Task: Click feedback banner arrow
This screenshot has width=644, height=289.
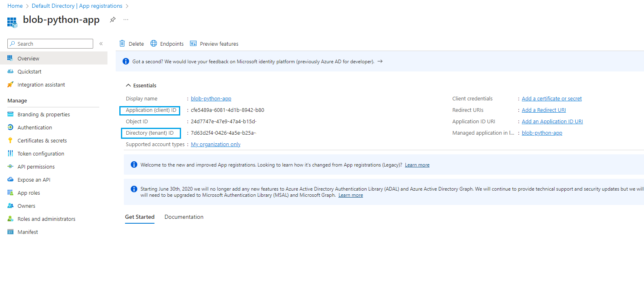Action: 380,61
